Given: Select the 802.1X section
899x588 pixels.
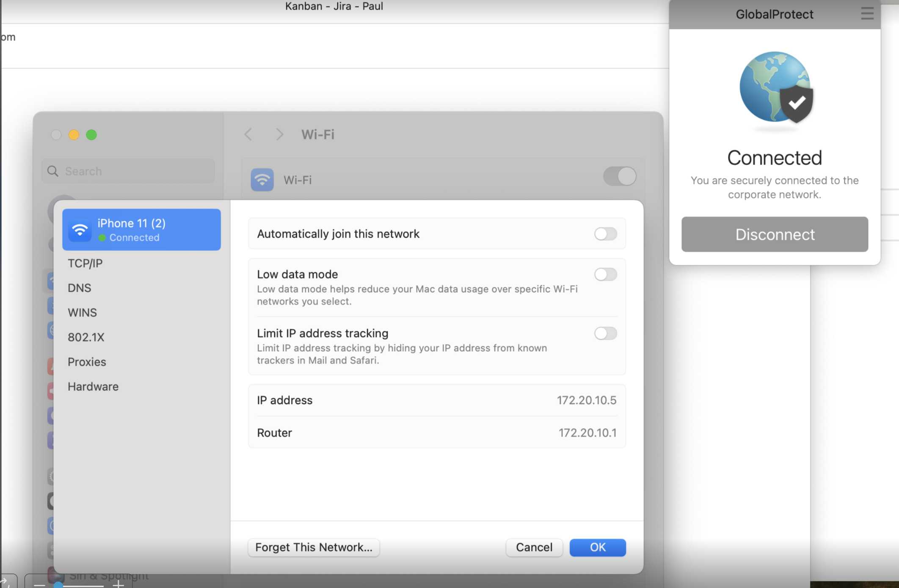Looking at the screenshot, I should (86, 337).
